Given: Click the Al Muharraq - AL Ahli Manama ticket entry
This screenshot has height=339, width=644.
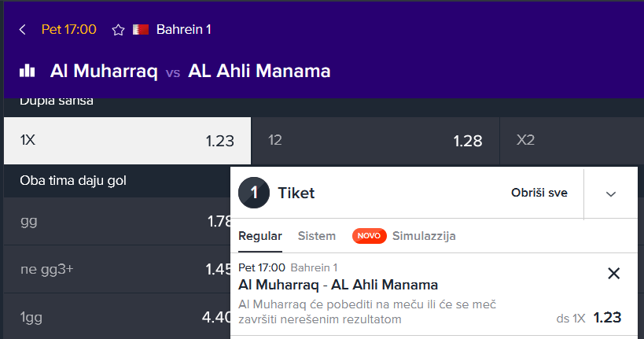Looking at the screenshot, I should (x=338, y=285).
